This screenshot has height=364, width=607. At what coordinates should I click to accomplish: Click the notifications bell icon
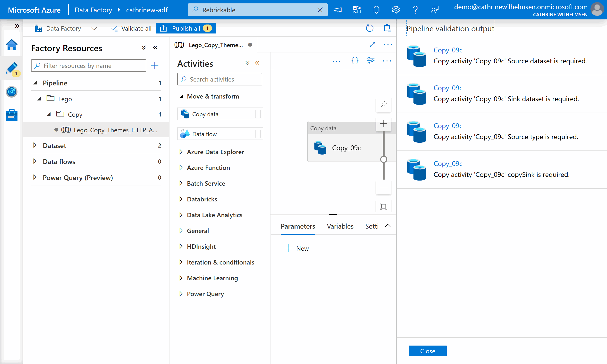point(376,10)
